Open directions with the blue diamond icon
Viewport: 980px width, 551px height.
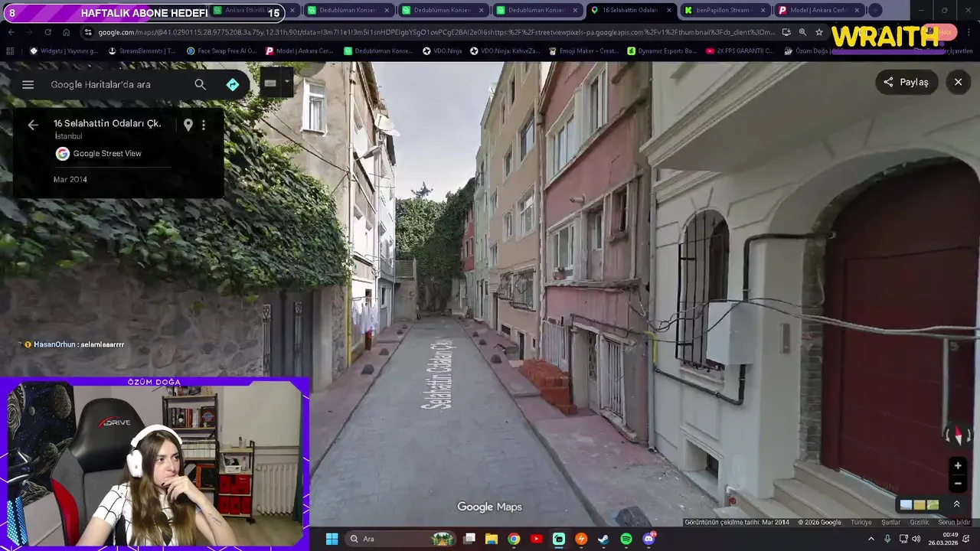233,84
